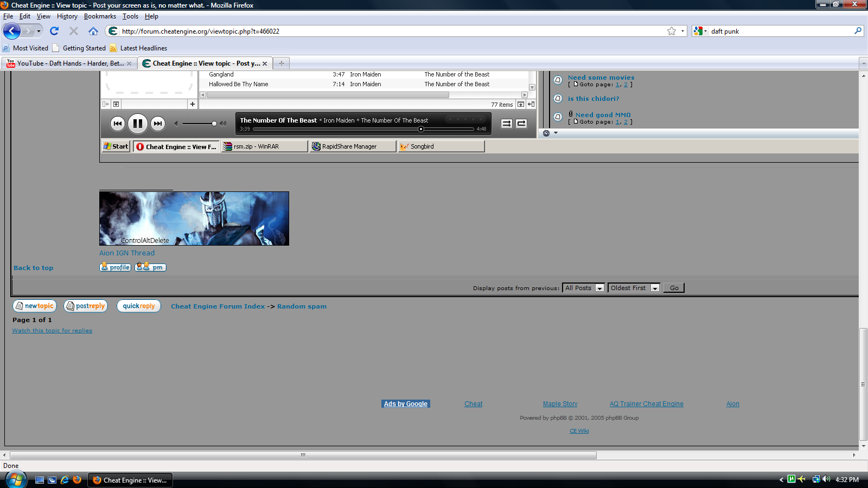Viewport: 868px width, 488px height.
Task: Open the CE Wiki link
Action: 579,431
